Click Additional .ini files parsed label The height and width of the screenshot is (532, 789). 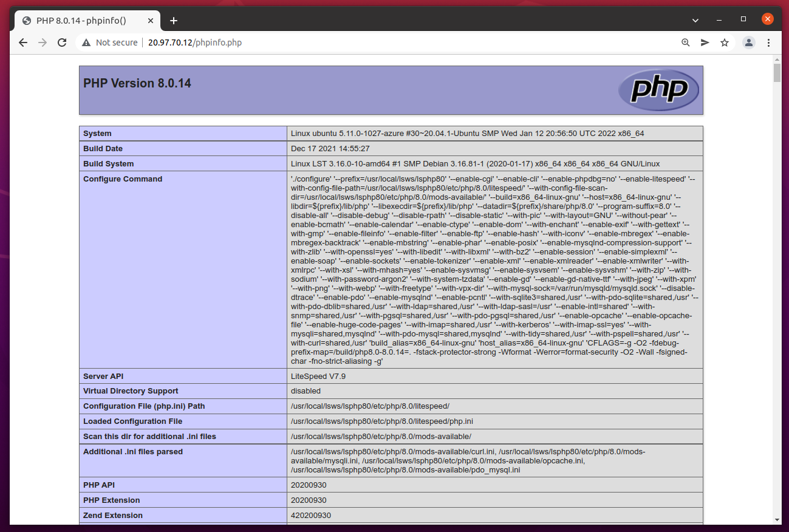133,452
